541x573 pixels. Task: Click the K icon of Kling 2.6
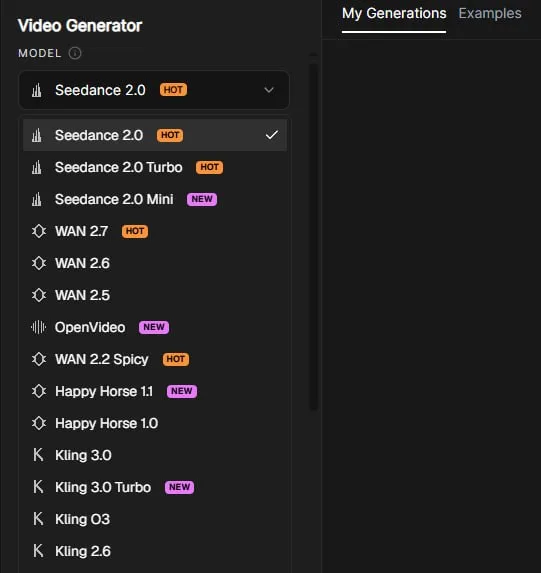(38, 551)
